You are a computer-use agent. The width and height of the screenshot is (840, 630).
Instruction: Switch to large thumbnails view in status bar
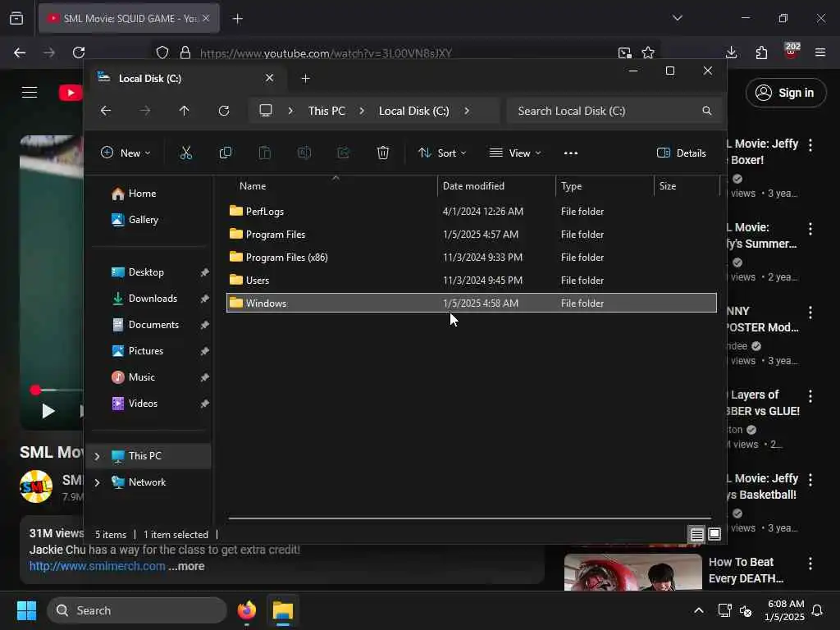click(714, 534)
